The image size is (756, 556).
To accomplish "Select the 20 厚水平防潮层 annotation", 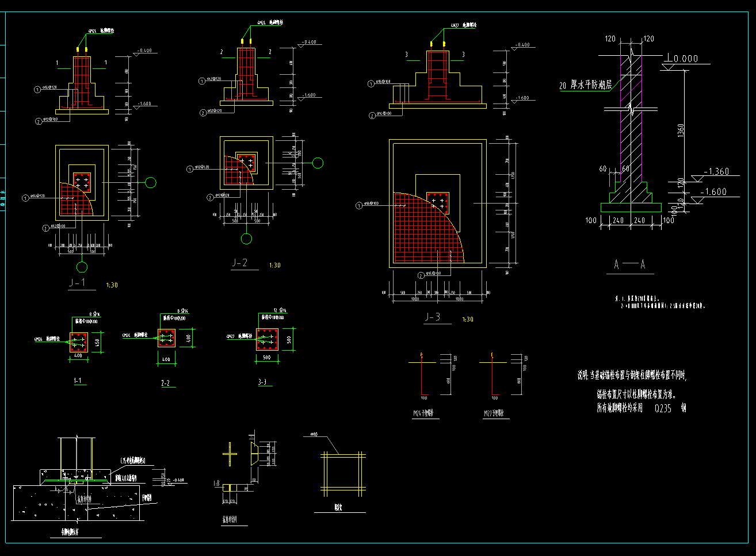I will (x=586, y=85).
